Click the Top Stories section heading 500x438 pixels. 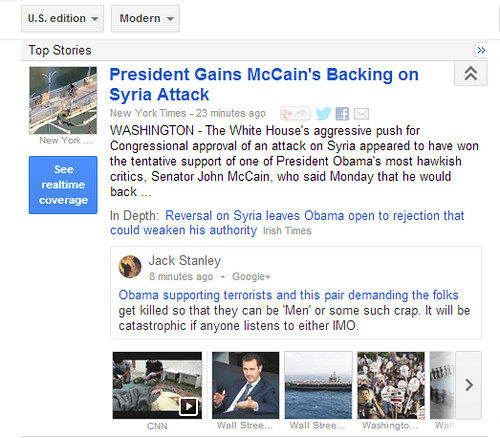[x=60, y=50]
